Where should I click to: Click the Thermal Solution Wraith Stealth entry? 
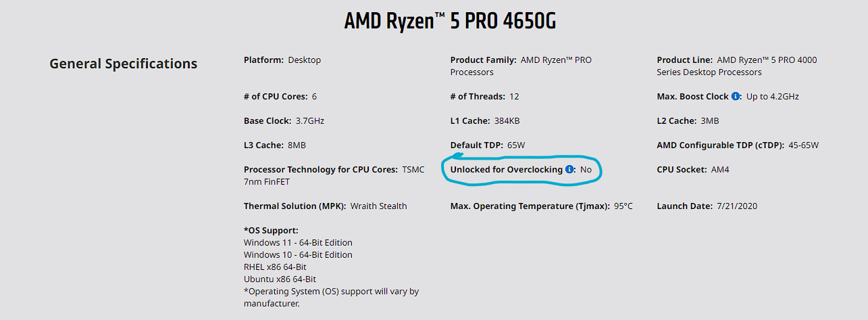coord(325,206)
